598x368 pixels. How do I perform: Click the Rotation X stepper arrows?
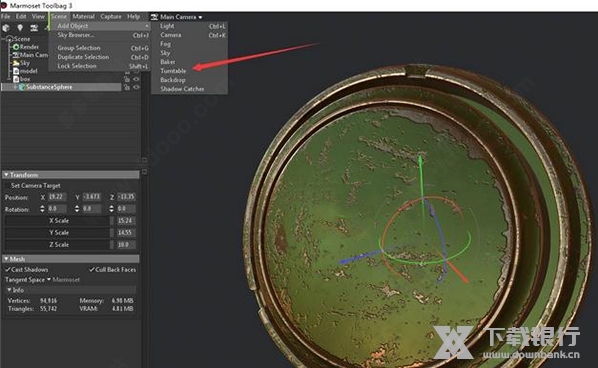coord(42,209)
